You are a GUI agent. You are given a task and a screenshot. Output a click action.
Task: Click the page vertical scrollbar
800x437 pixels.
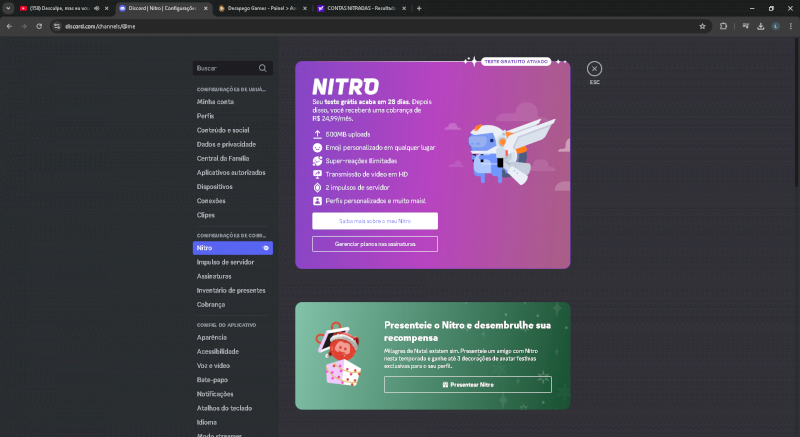coord(796,112)
